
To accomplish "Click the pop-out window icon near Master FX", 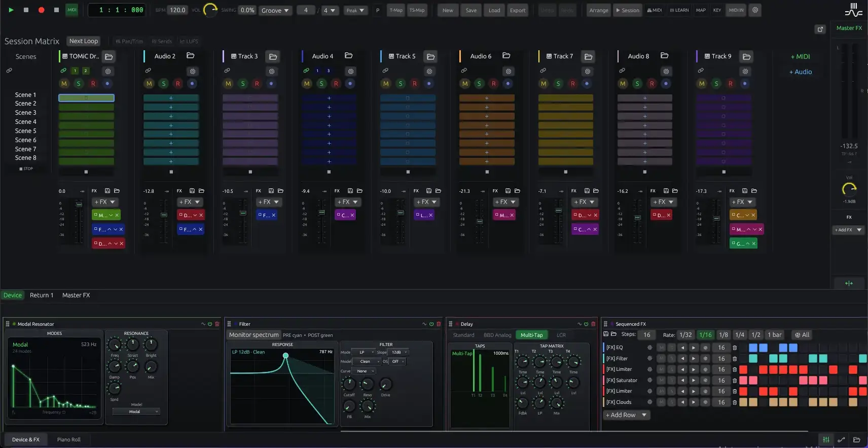I will point(820,29).
